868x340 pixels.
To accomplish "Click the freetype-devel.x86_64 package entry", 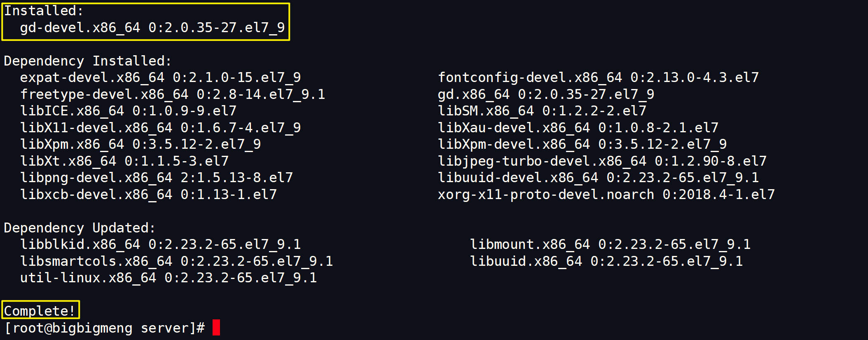I will pyautogui.click(x=173, y=94).
